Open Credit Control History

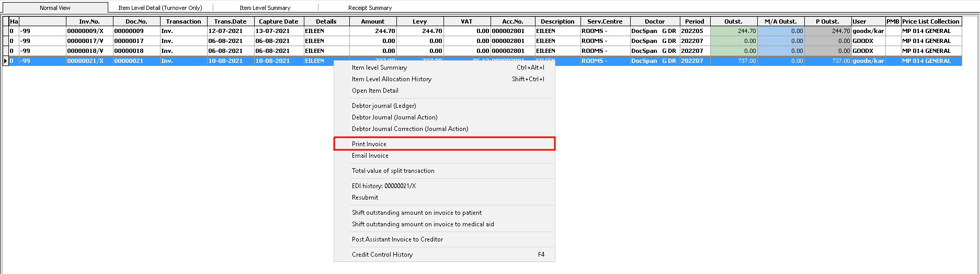382,255
